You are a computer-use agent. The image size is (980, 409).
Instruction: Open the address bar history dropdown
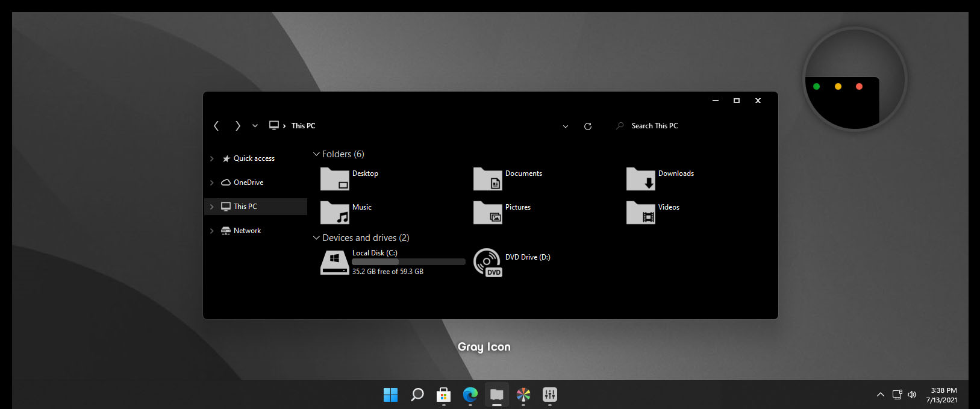[x=565, y=126]
